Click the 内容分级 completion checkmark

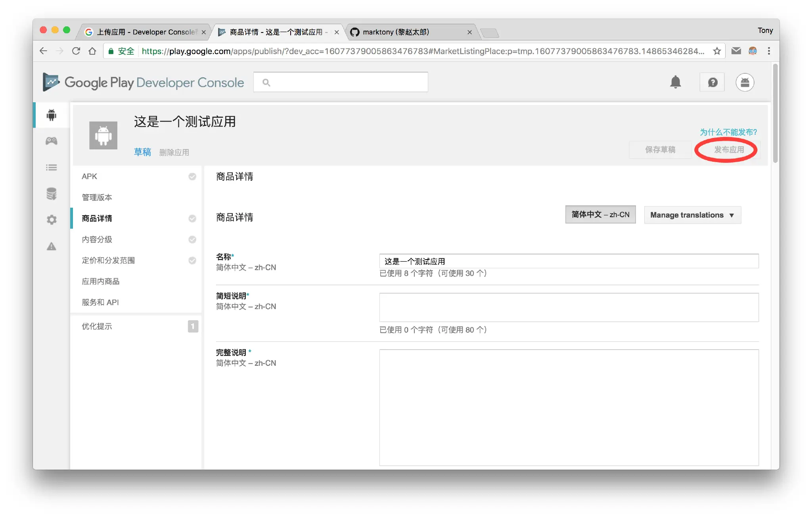192,239
